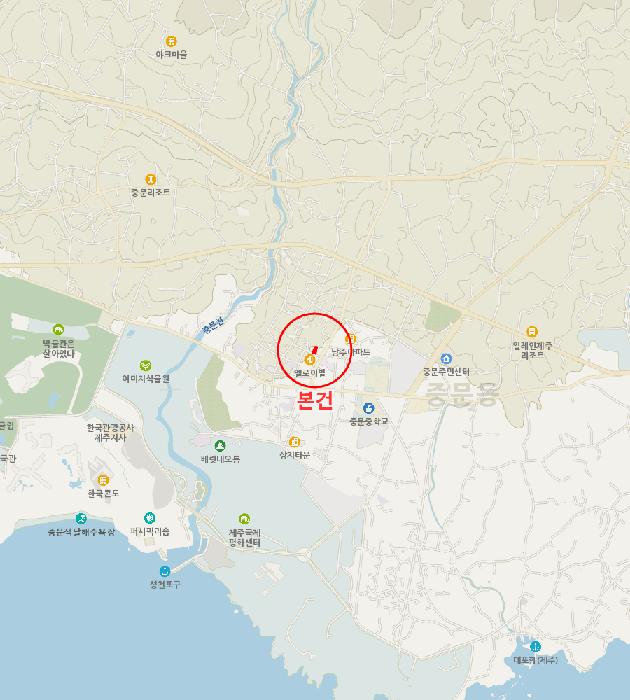Click the 아크마을 lodging icon
The width and height of the screenshot is (630, 700).
tap(171, 42)
